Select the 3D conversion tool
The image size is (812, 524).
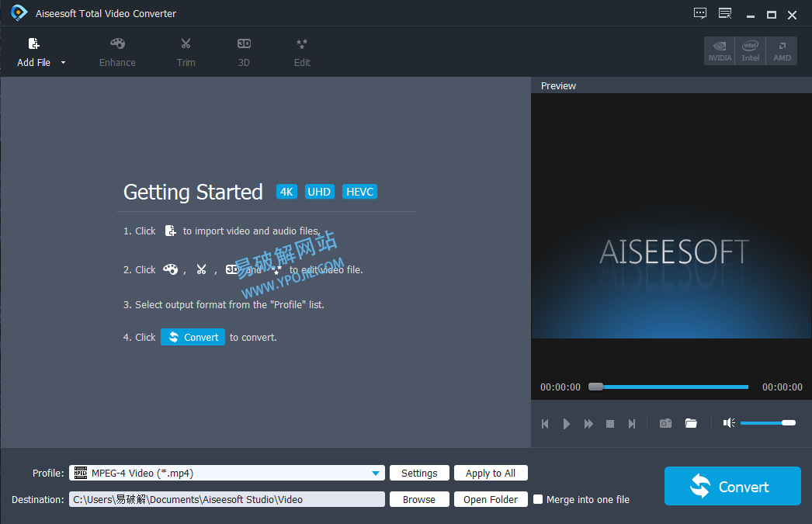point(244,52)
